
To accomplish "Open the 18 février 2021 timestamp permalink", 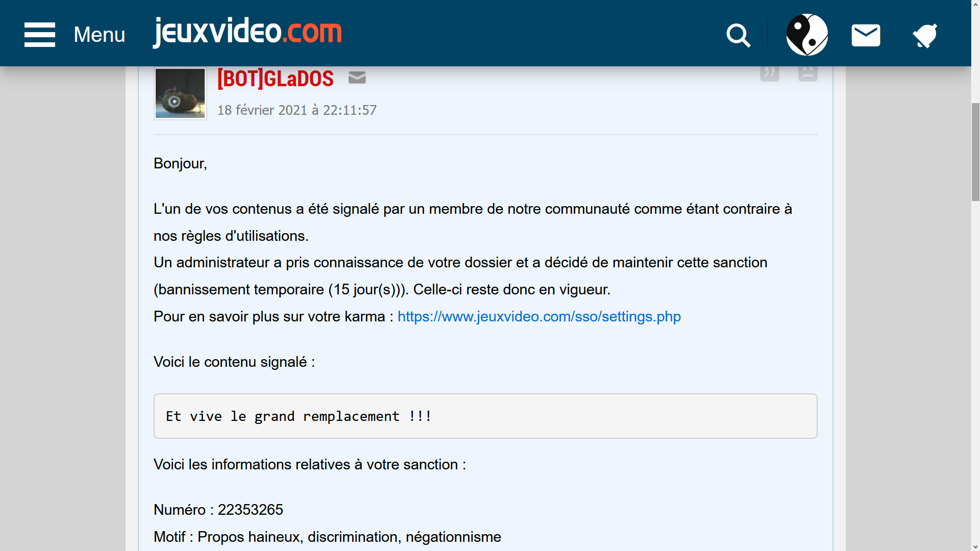I will 297,110.
